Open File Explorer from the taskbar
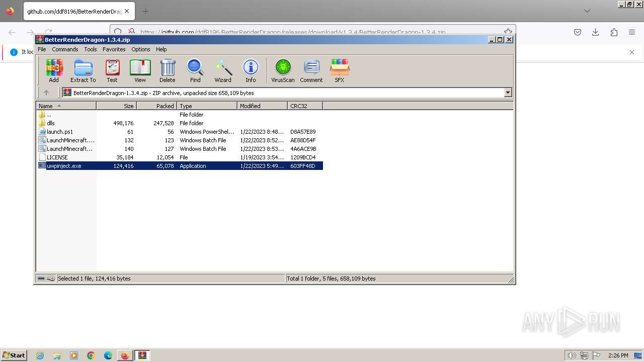Image resolution: width=644 pixels, height=362 pixels. pyautogui.click(x=57, y=355)
